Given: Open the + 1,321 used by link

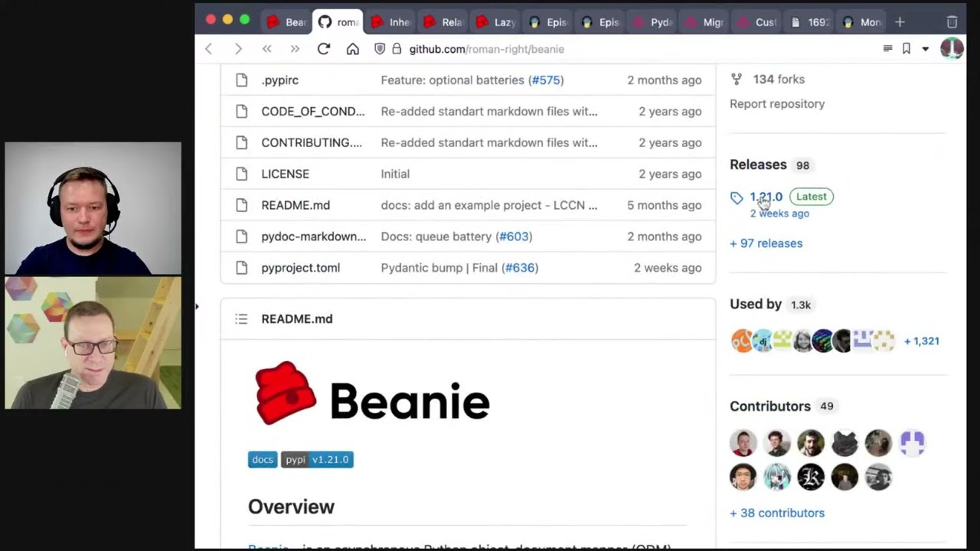Looking at the screenshot, I should (921, 341).
